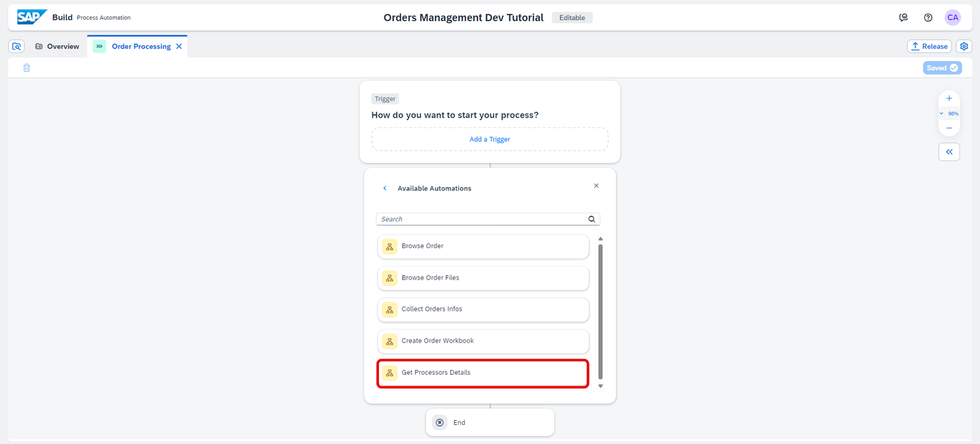The image size is (980, 444).
Task: Click the End step label
Action: 459,423
